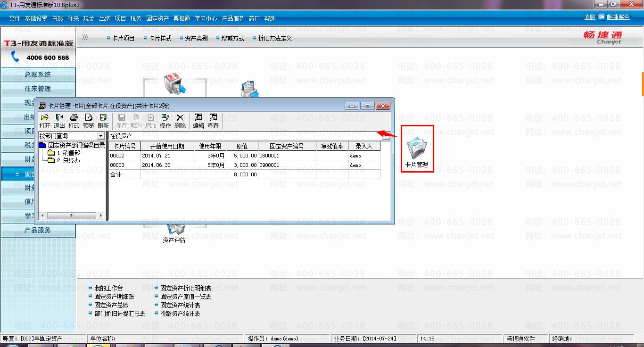
Task: Click the clipboard icon above the card dialog
Action: [250, 88]
